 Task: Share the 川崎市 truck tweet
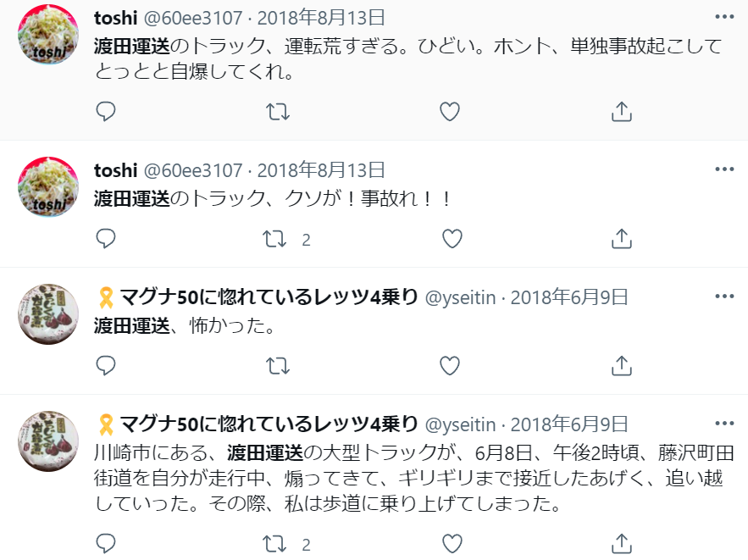[x=622, y=542]
